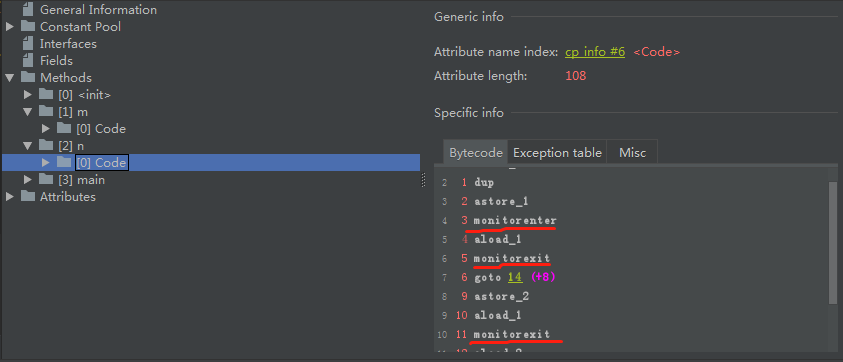Click aload_1 instruction at offset 4
Screen dimensions: 843x362
pos(498,239)
